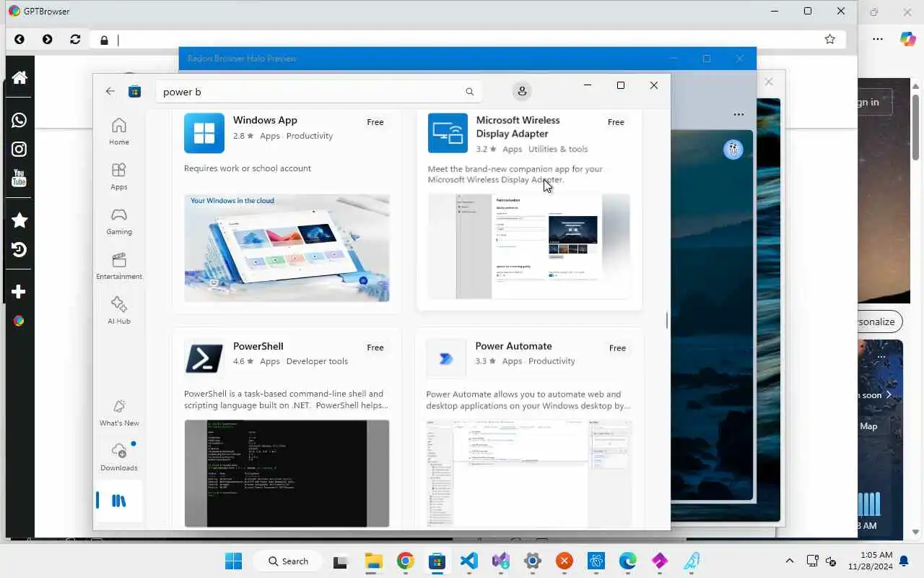Click the Microsoft Store logo icon

coord(134,91)
